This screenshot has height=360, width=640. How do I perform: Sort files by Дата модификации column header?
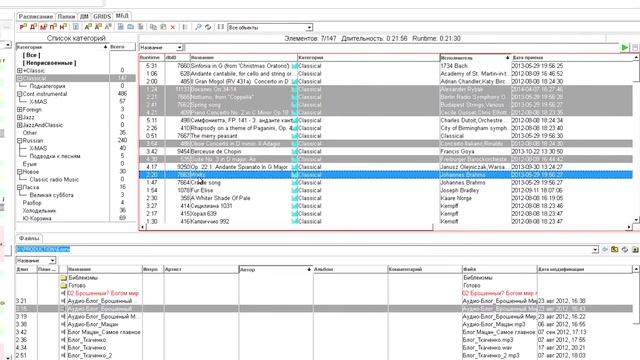(584, 269)
